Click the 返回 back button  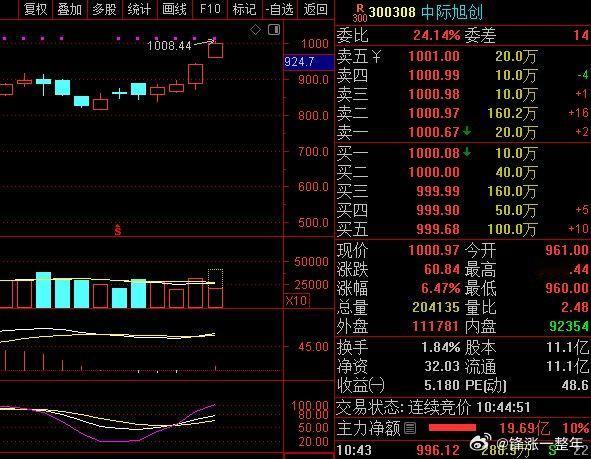point(315,9)
